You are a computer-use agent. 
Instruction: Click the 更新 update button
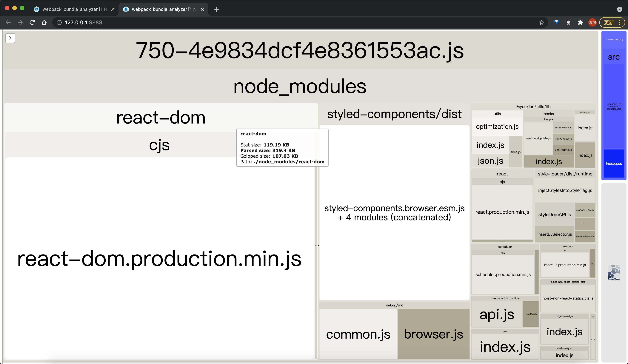point(609,22)
